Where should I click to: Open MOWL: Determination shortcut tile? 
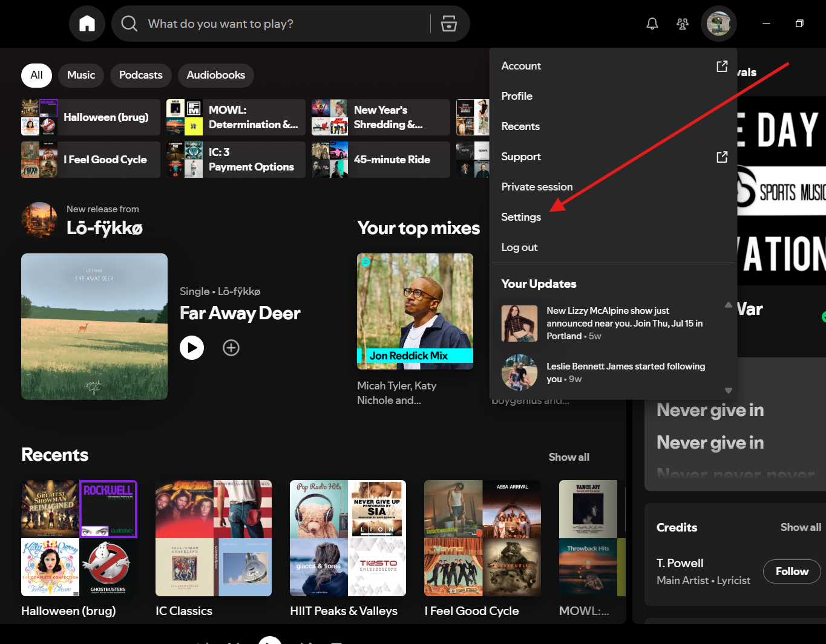click(236, 117)
